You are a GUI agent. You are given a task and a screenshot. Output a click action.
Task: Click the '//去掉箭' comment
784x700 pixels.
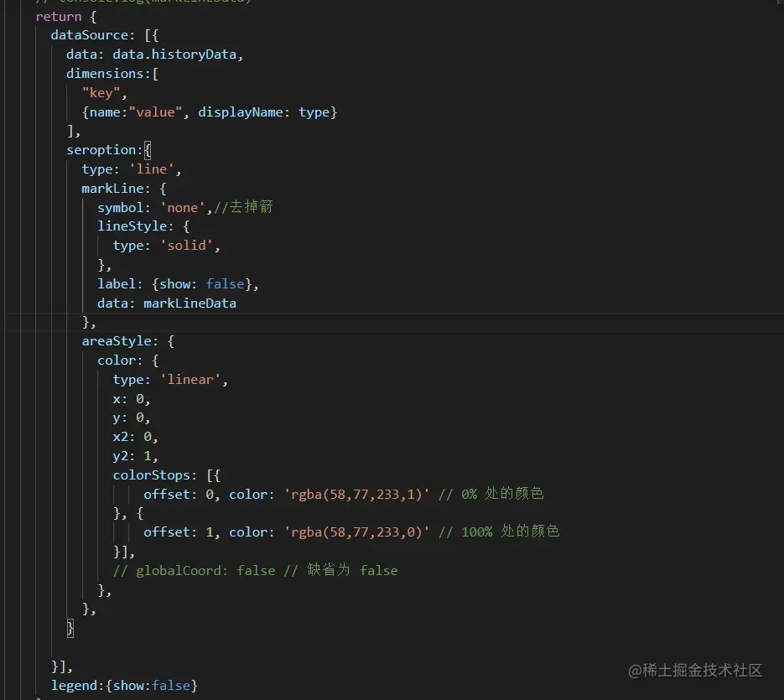pyautogui.click(x=243, y=206)
